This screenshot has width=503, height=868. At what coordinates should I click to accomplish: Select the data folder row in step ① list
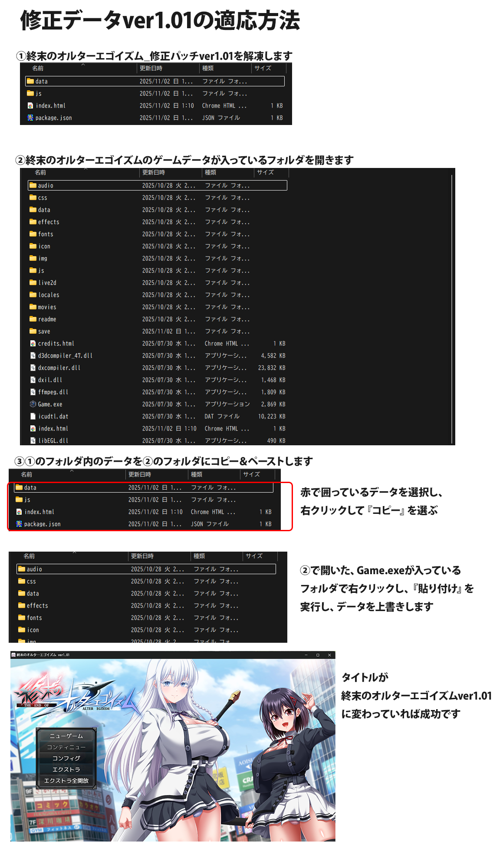tap(155, 81)
